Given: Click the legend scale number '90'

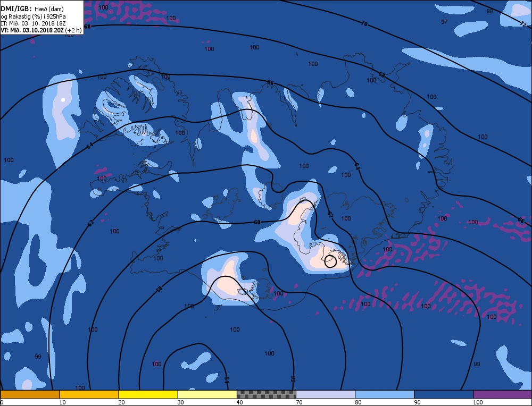Looking at the screenshot, I should click(417, 402).
